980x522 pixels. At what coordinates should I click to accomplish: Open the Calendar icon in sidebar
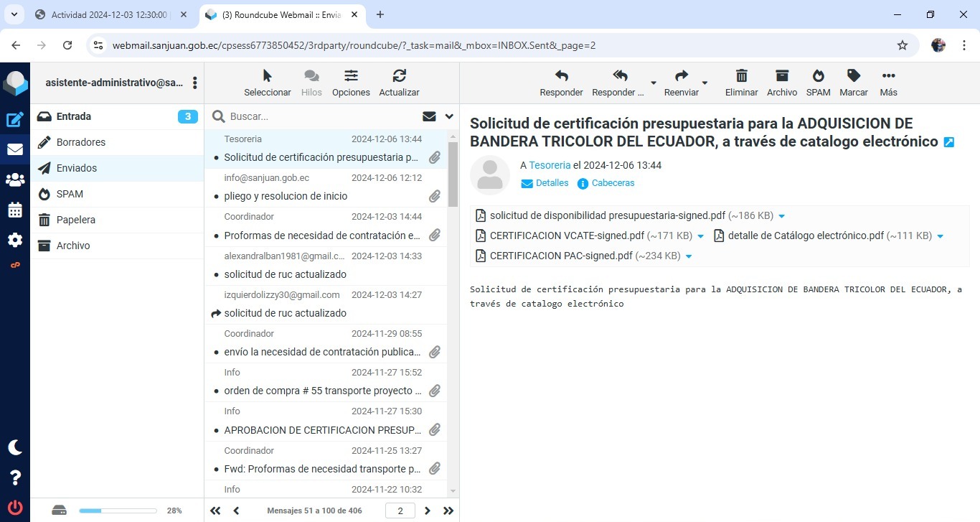[14, 210]
